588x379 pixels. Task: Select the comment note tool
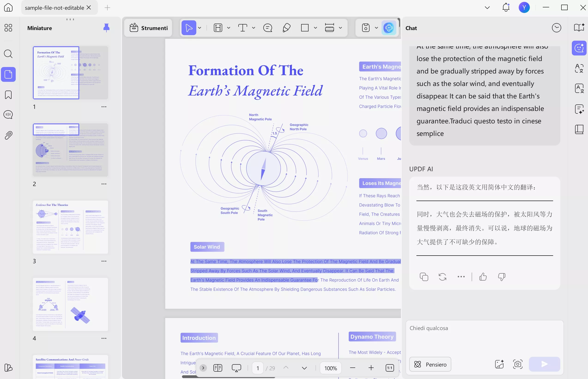(x=268, y=28)
